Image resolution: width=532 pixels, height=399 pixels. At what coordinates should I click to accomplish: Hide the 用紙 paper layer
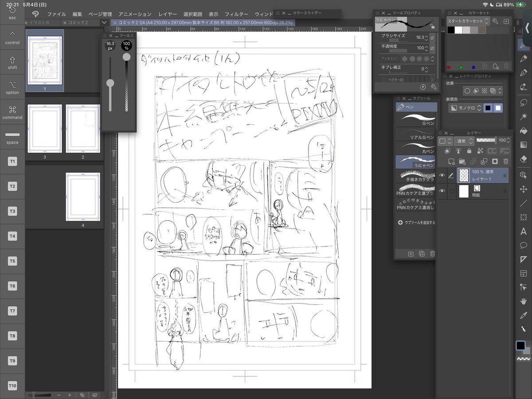(442, 191)
